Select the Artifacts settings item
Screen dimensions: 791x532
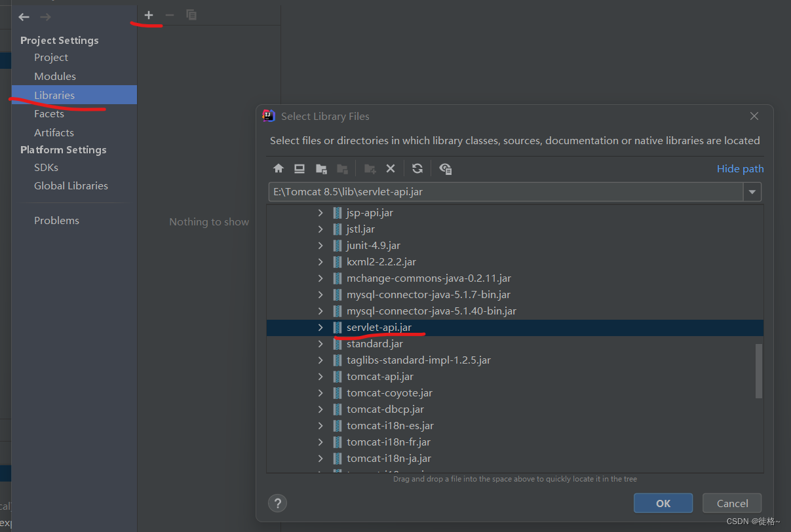54,132
